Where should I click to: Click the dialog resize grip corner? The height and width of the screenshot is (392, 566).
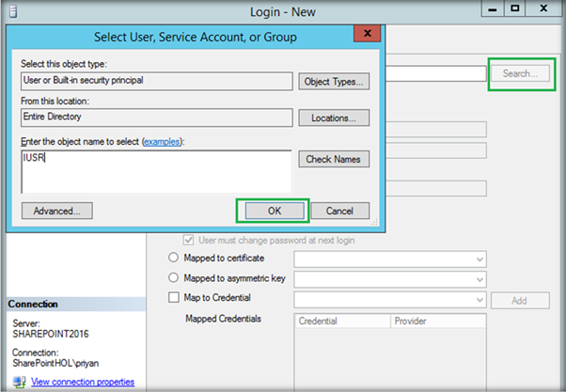coord(374,222)
